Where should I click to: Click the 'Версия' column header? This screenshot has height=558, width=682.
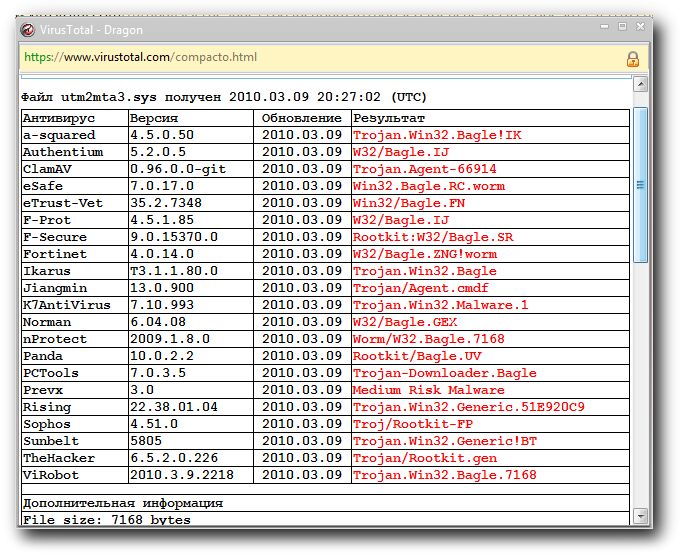point(191,118)
